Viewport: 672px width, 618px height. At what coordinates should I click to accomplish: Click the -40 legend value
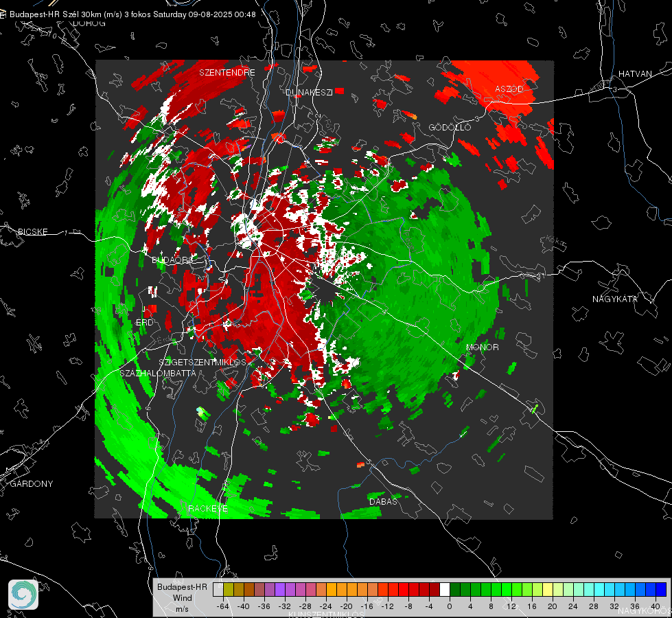coord(244,606)
